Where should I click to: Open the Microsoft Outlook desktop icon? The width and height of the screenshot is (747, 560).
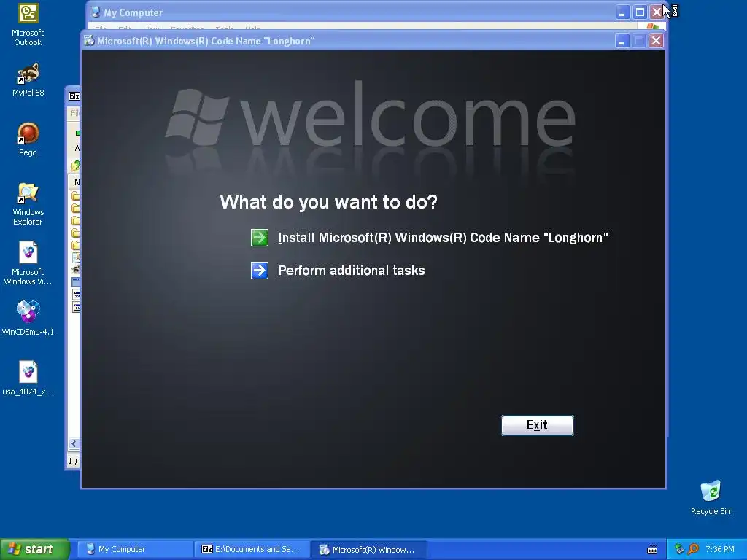(x=28, y=26)
